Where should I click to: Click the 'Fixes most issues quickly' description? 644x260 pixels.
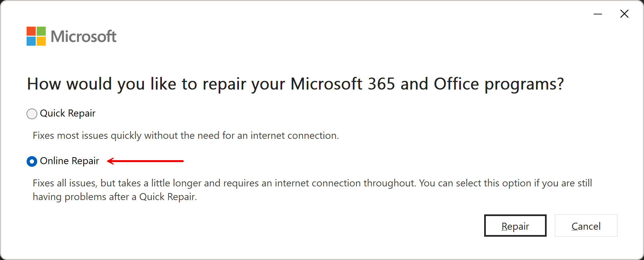(186, 136)
